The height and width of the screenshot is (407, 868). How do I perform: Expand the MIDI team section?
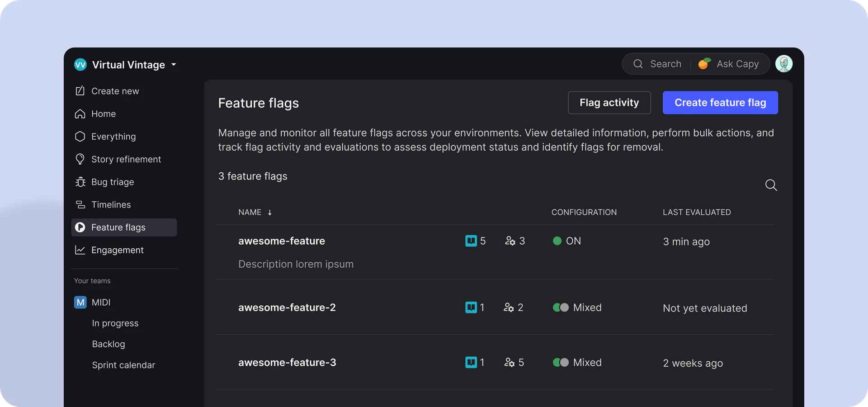(101, 302)
